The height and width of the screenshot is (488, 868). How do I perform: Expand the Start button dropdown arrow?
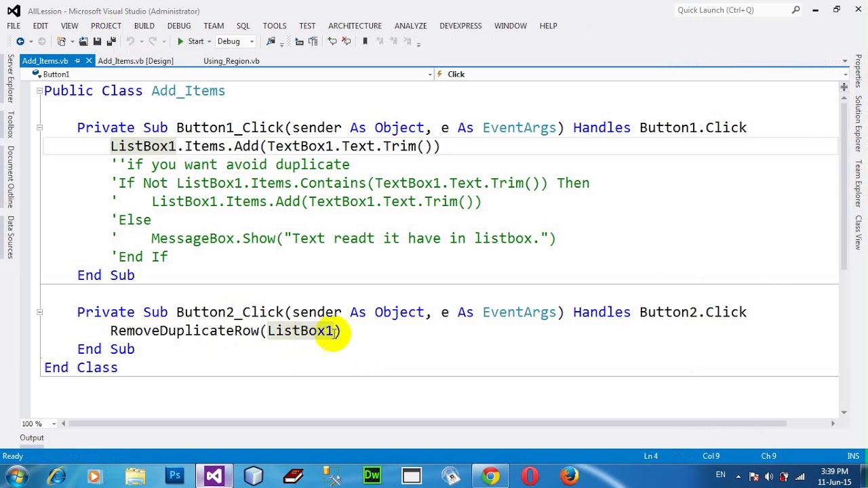point(209,41)
